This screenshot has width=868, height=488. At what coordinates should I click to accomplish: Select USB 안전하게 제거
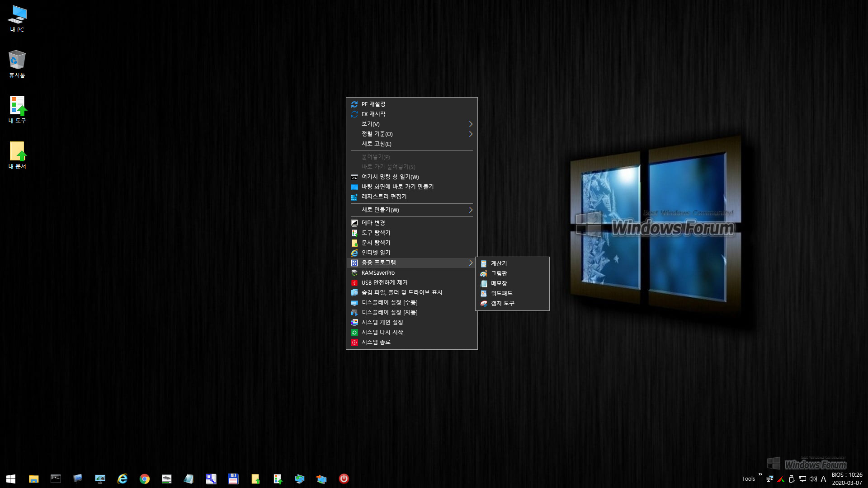click(412, 282)
